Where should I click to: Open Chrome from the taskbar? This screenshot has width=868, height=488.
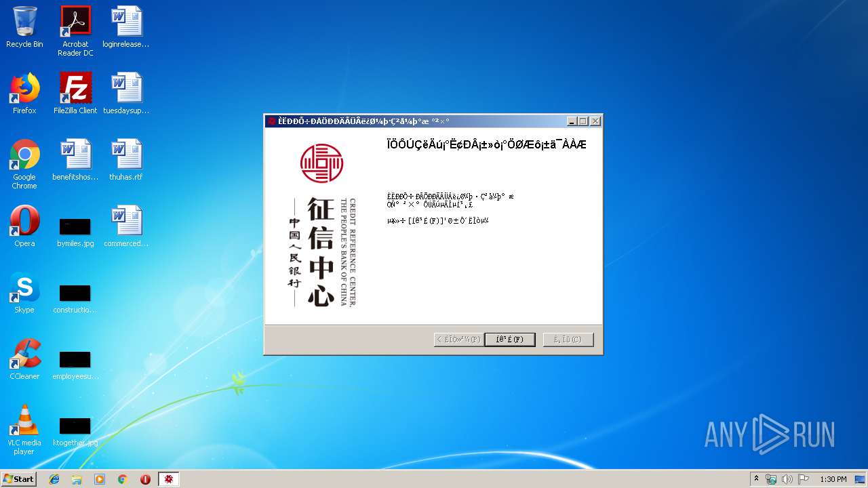click(x=123, y=479)
